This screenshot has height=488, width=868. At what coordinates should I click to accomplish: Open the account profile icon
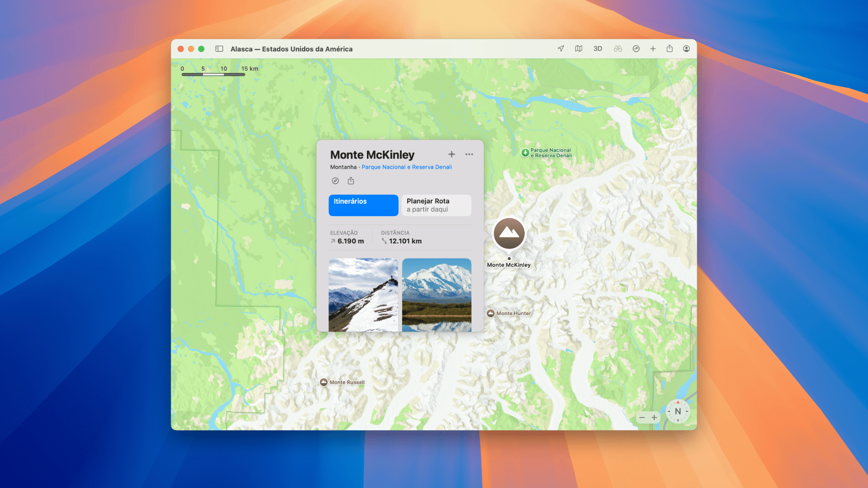coord(686,49)
